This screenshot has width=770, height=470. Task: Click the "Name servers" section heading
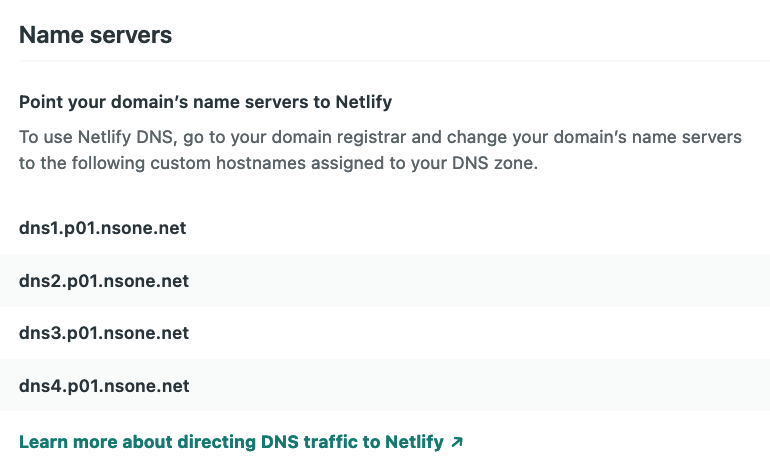[x=95, y=35]
